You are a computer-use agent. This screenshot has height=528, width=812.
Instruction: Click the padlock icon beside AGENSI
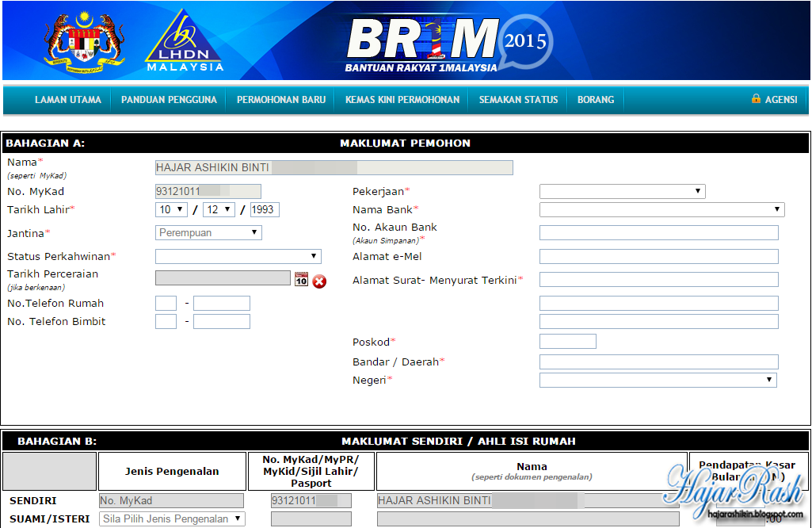pos(756,98)
